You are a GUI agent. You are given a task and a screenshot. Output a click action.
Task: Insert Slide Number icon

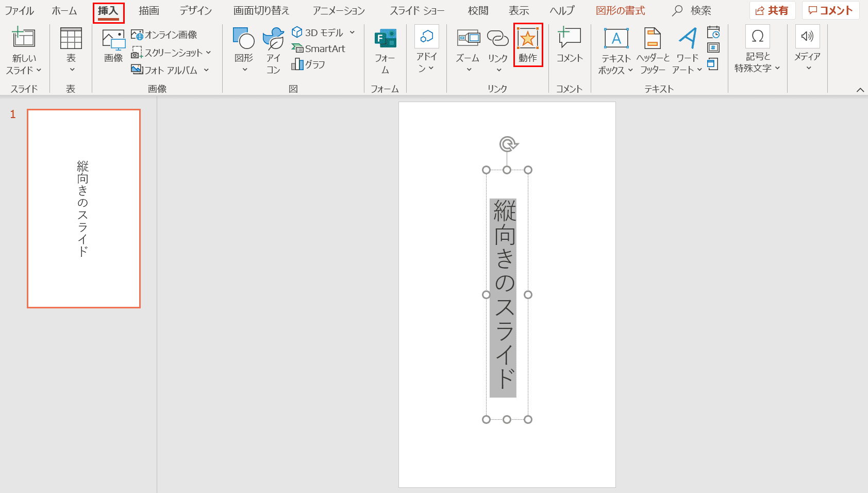click(713, 48)
